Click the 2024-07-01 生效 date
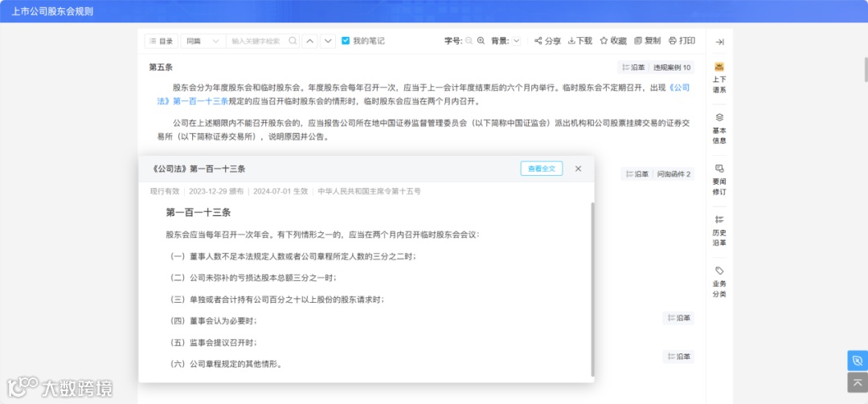This screenshot has width=868, height=404. 280,191
